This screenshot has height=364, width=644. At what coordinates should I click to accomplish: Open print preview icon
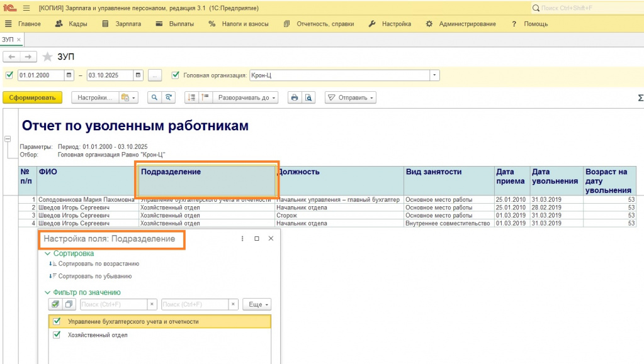point(308,97)
